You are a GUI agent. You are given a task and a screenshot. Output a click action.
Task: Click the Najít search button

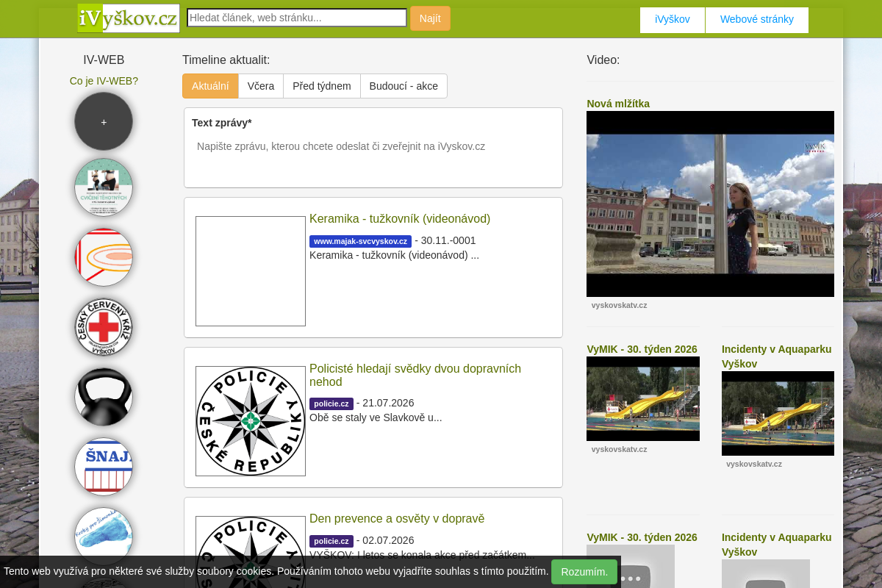click(x=430, y=18)
